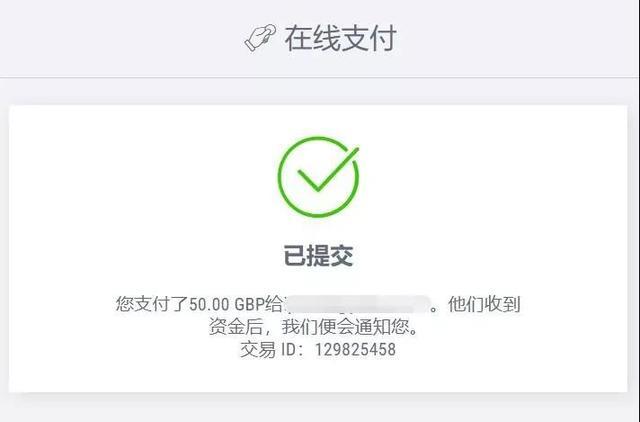Image resolution: width=640 pixels, height=422 pixels.
Task: Click the blurred recipient name
Action: pos(358,304)
